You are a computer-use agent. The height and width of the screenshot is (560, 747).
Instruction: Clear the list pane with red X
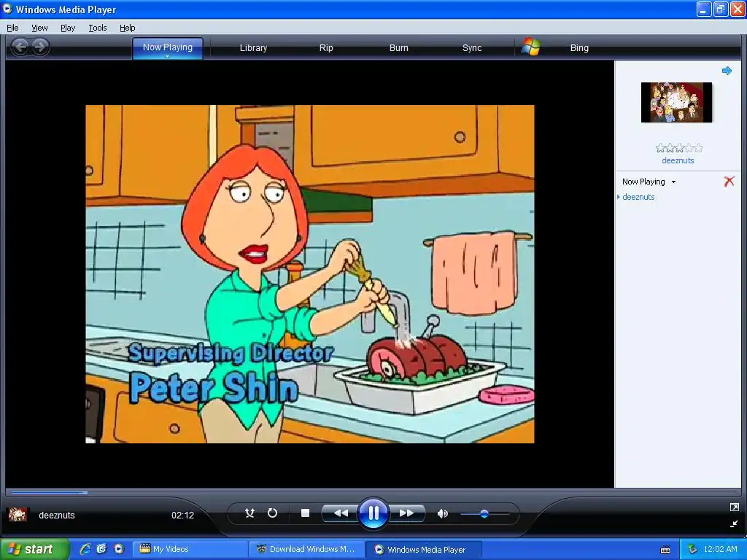[x=729, y=182]
